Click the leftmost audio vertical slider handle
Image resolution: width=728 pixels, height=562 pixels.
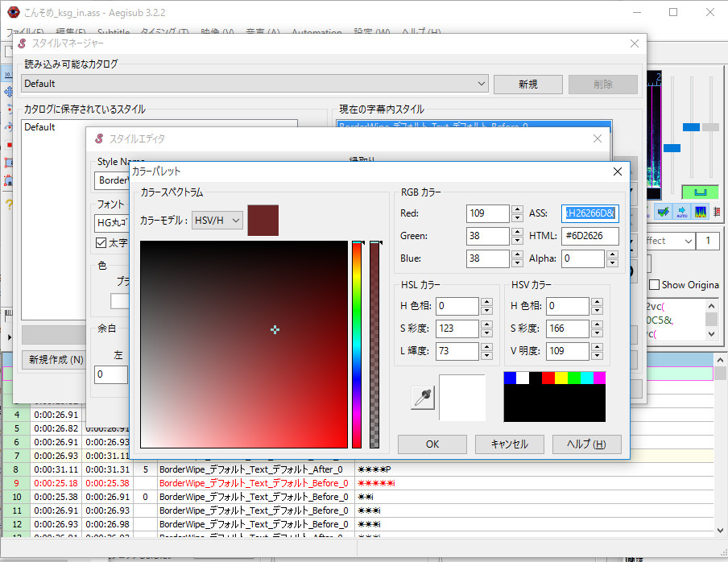tap(672, 148)
